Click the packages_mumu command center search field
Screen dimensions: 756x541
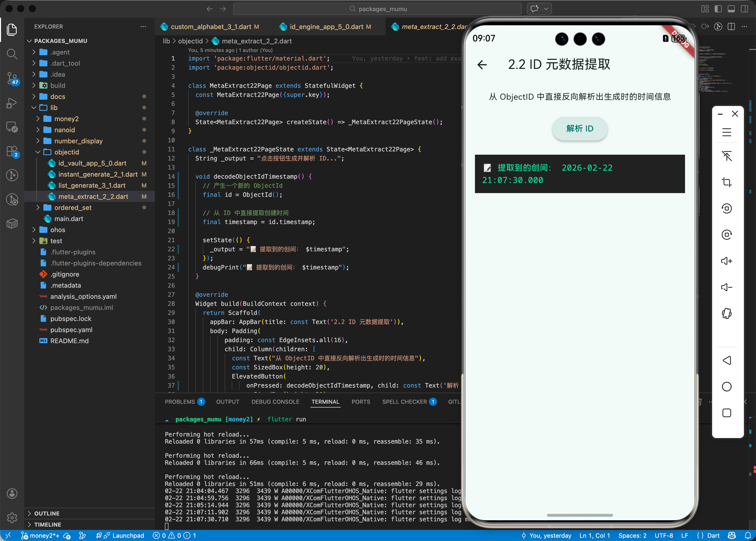pyautogui.click(x=377, y=9)
